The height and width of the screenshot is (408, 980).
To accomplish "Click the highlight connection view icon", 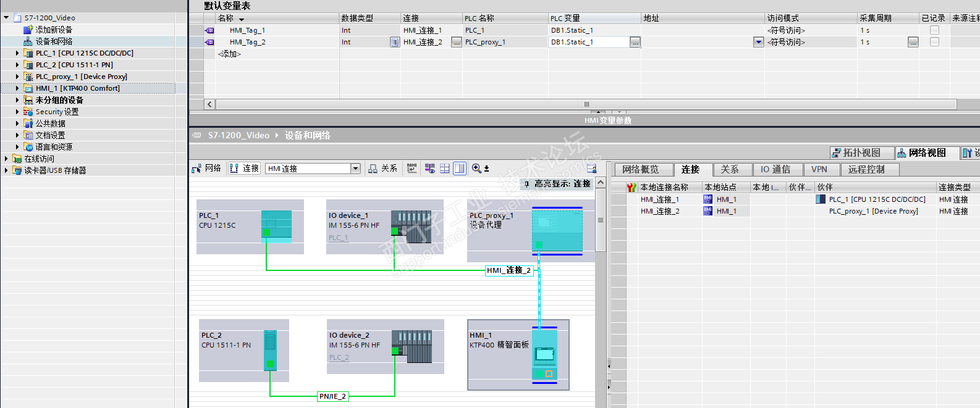I will click(x=429, y=169).
